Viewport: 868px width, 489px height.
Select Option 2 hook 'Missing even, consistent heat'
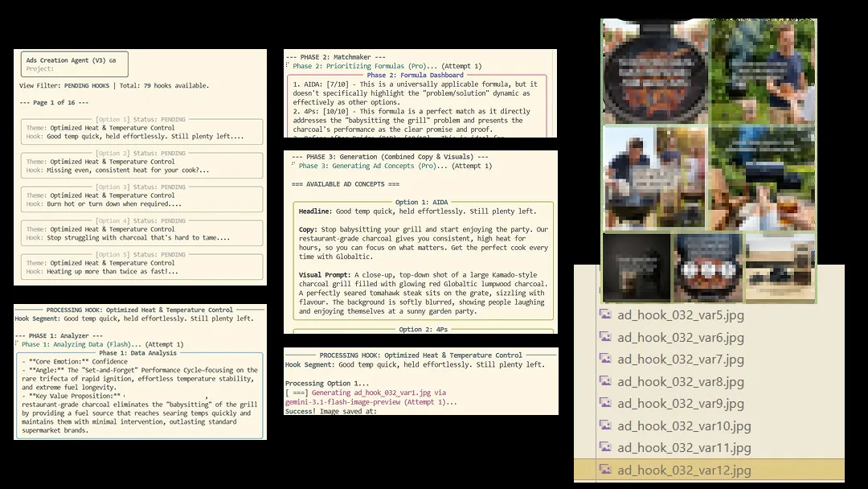pyautogui.click(x=141, y=166)
